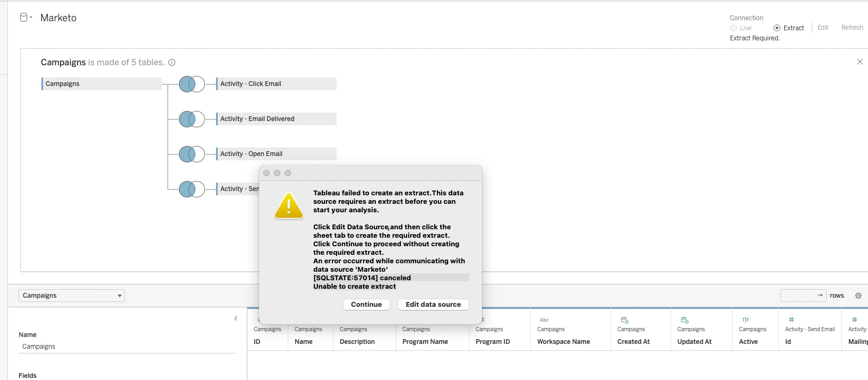Click the Extract Required status text
This screenshot has width=868, height=380.
point(754,38)
